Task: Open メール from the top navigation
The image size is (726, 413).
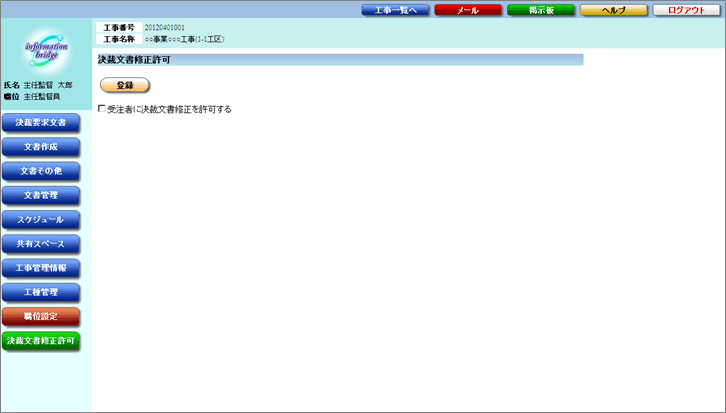Action: click(x=467, y=10)
